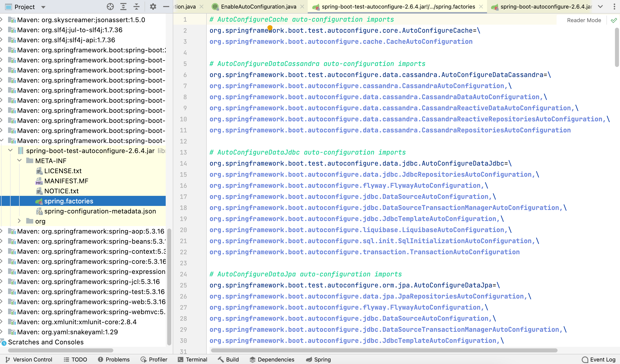
Task: Open the Project view dropdown
Action: pyautogui.click(x=43, y=7)
